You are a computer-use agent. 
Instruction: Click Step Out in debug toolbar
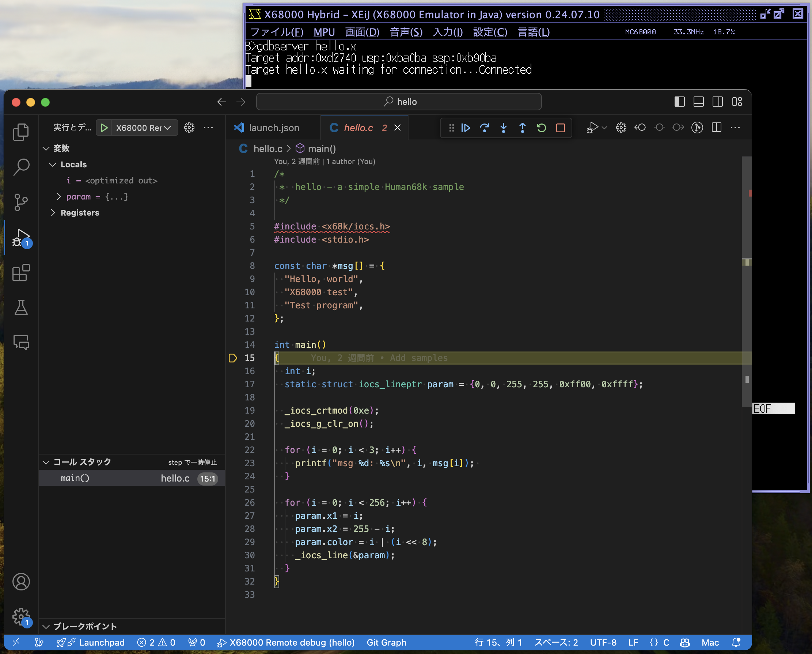[x=522, y=128]
